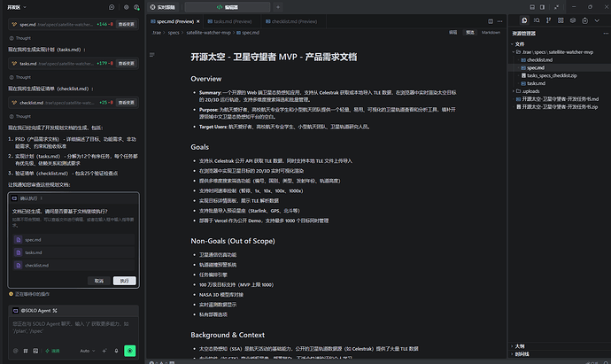The width and height of the screenshot is (611, 364).
Task: Click the user avatar status icon
Action: click(x=136, y=7)
